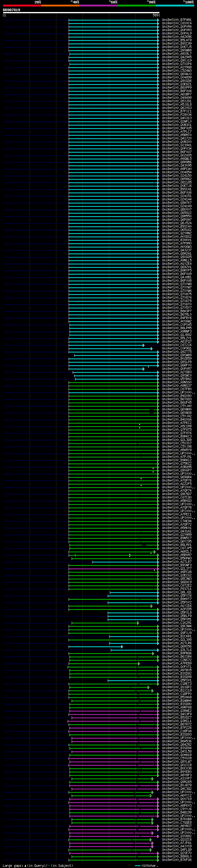Click the UniRef100_Q00719 label
Viewport: 197px width, 868px height.
pos(176,799)
